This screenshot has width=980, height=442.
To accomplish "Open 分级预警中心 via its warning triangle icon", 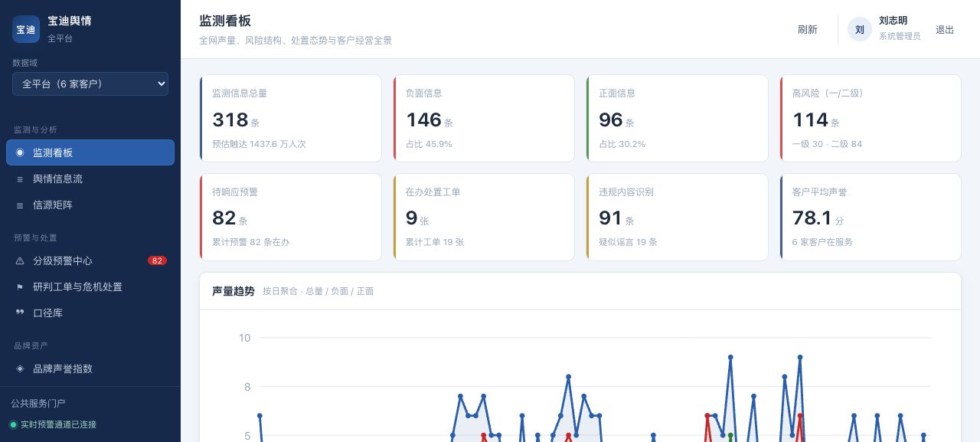I will (x=20, y=260).
